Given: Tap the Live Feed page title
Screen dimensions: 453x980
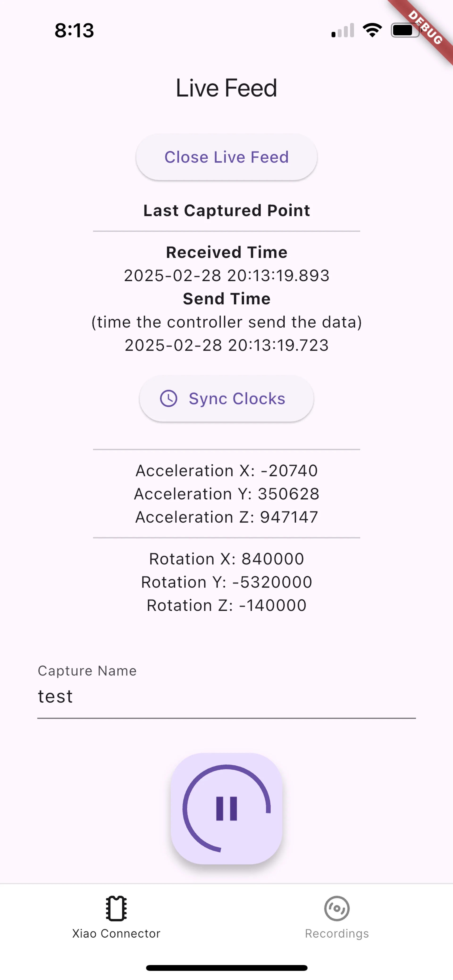Looking at the screenshot, I should (226, 88).
